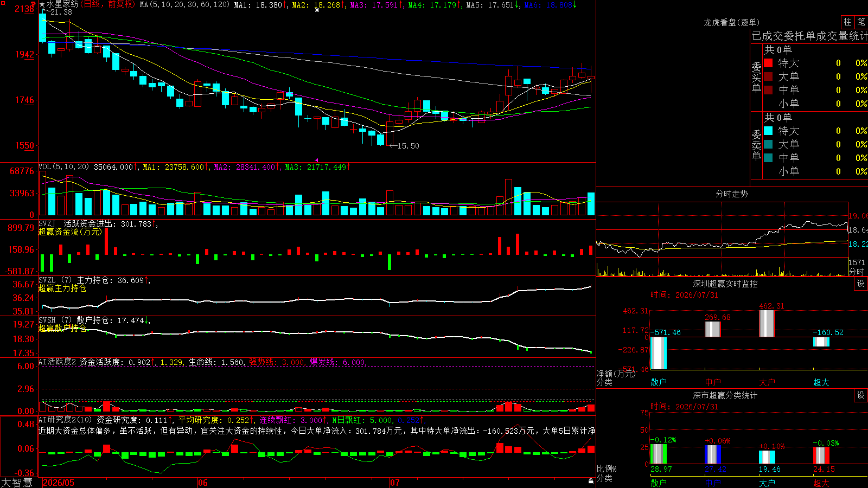Click the 中户 bar showing 269.68

point(713,329)
